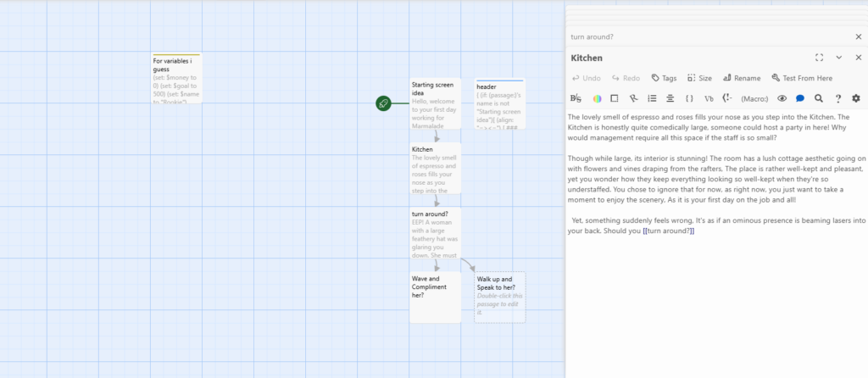This screenshot has height=378, width=868.
Task: Toggle the blue speech bubble tooltips icon
Action: (x=800, y=98)
